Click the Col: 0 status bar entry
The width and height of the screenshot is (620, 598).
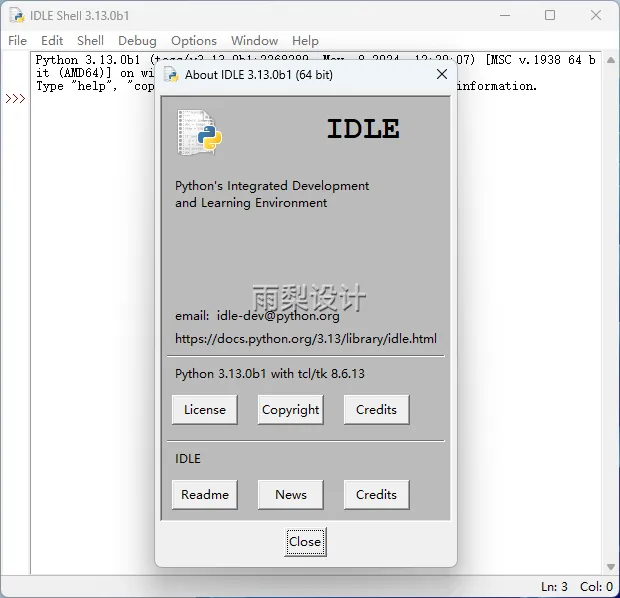(x=596, y=586)
